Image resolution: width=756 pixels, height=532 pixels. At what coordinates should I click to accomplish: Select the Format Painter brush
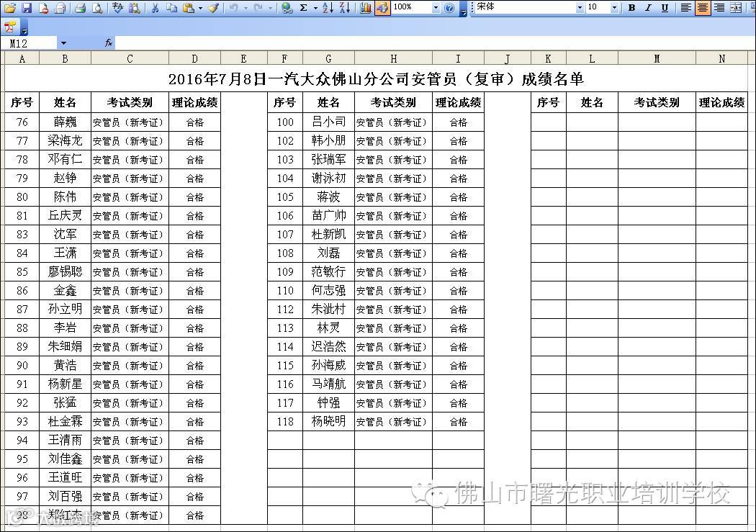tap(214, 8)
